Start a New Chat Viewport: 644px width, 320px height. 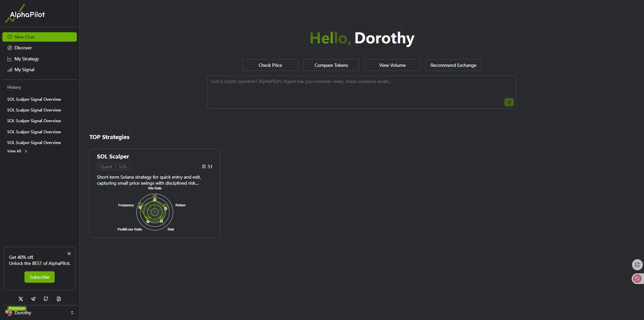[x=40, y=37]
